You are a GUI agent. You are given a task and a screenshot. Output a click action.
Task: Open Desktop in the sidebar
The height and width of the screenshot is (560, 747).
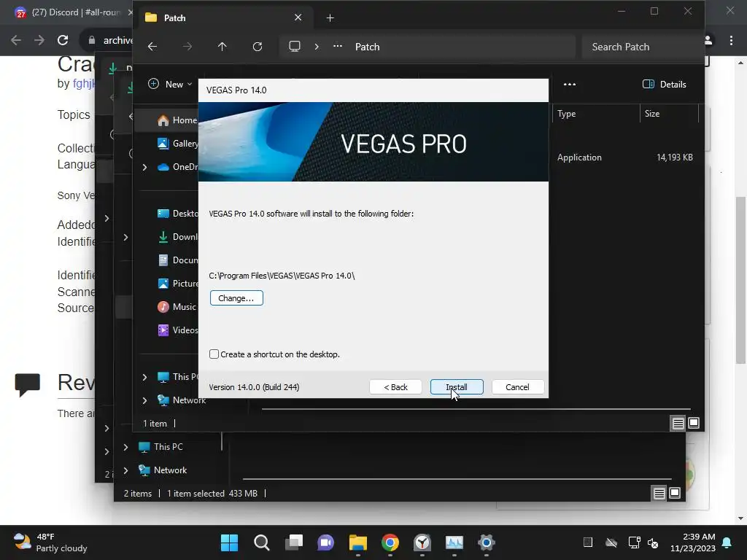pos(178,214)
